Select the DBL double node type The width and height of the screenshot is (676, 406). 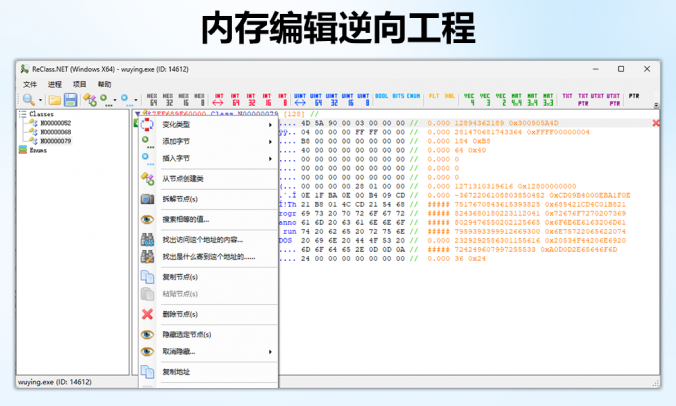[450, 96]
